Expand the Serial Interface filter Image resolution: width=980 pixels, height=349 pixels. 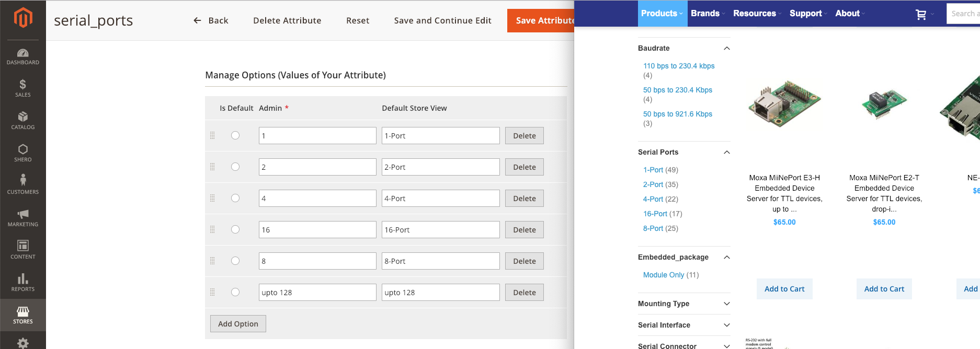tap(726, 325)
